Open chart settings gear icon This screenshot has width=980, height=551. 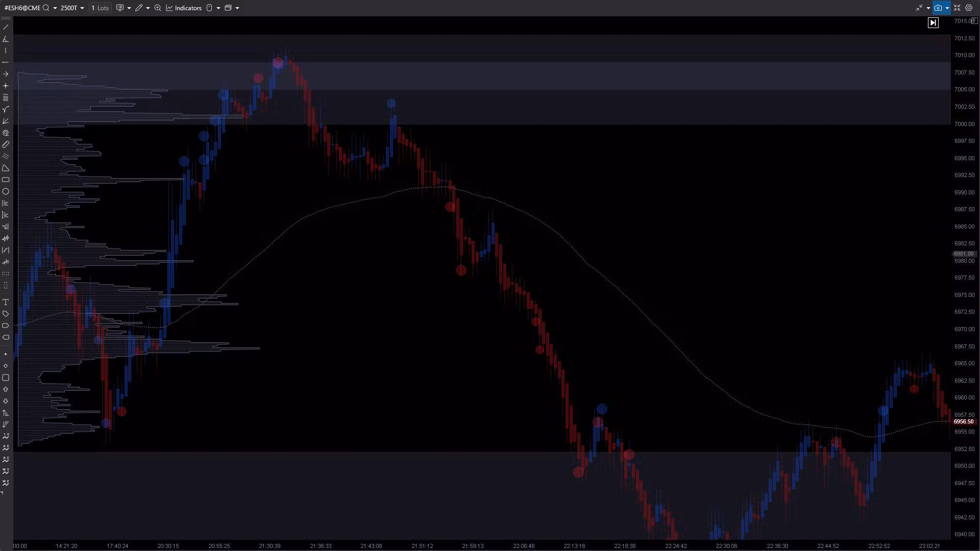[x=969, y=8]
